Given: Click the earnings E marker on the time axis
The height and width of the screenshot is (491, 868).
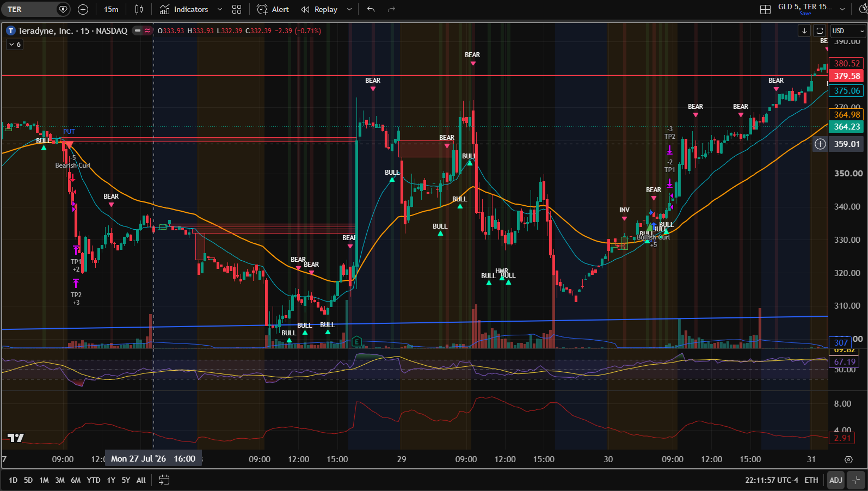Looking at the screenshot, I should click(356, 342).
